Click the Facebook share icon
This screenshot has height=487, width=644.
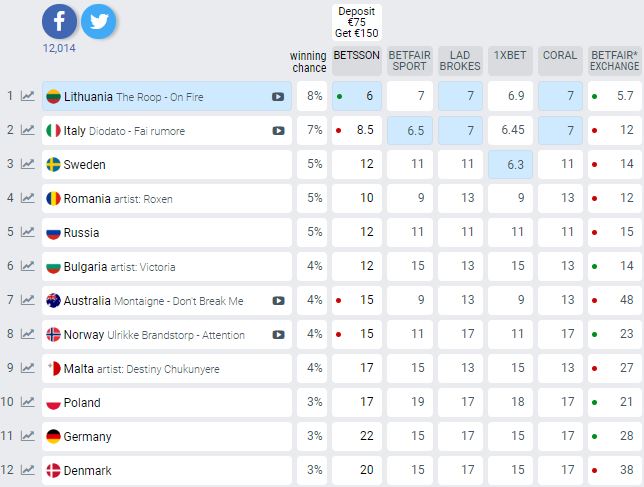pyautogui.click(x=59, y=20)
